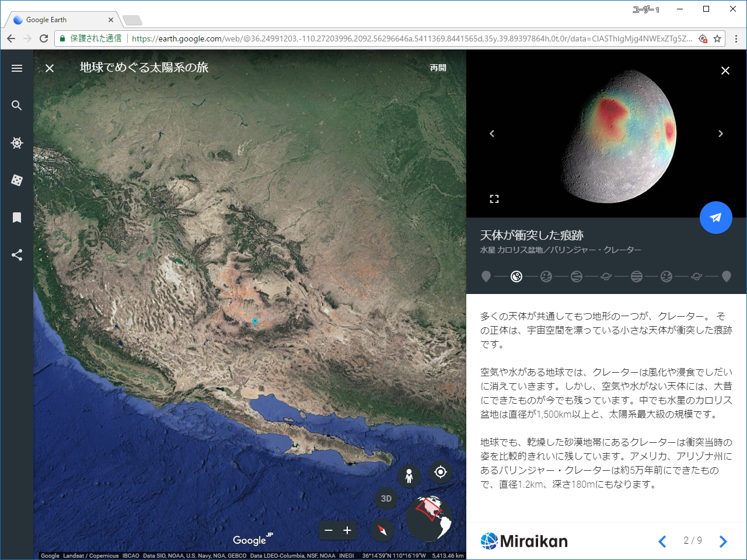Click the paragraph starting 地球でも、乾燥した砂漠地帯
The image size is (747, 560).
(x=606, y=463)
